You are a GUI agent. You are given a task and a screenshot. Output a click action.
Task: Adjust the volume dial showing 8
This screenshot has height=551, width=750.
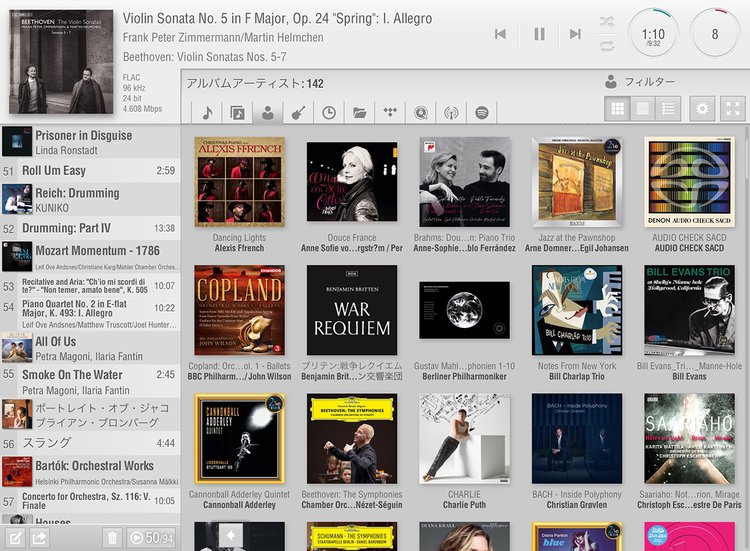point(714,34)
